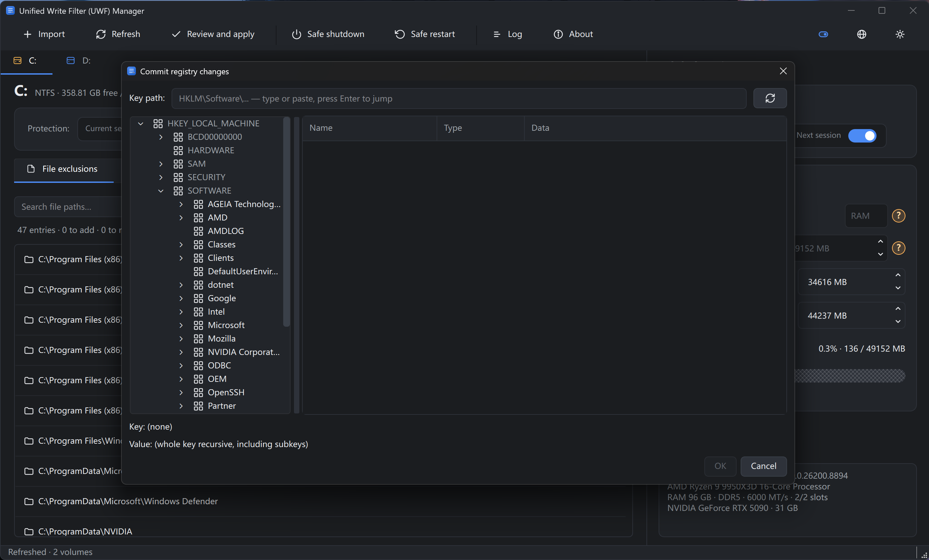The width and height of the screenshot is (929, 560).
Task: Expand the SECURITY key
Action: coord(161,177)
